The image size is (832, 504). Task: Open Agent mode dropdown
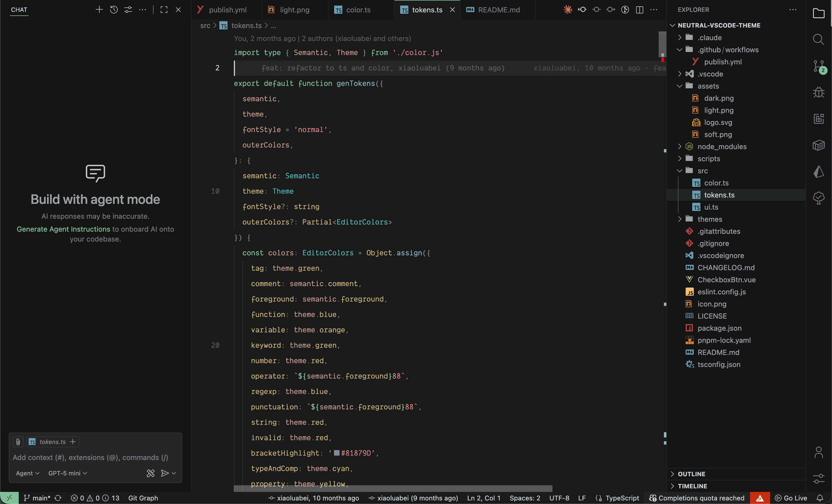coord(27,473)
